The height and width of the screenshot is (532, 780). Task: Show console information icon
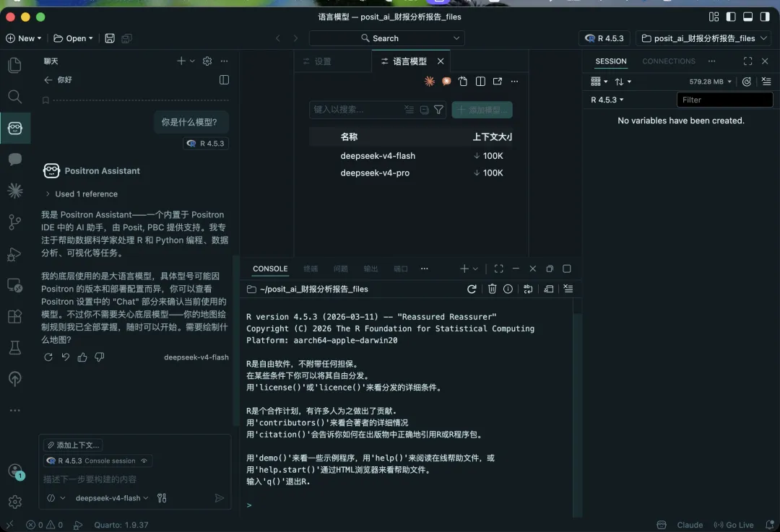(508, 289)
